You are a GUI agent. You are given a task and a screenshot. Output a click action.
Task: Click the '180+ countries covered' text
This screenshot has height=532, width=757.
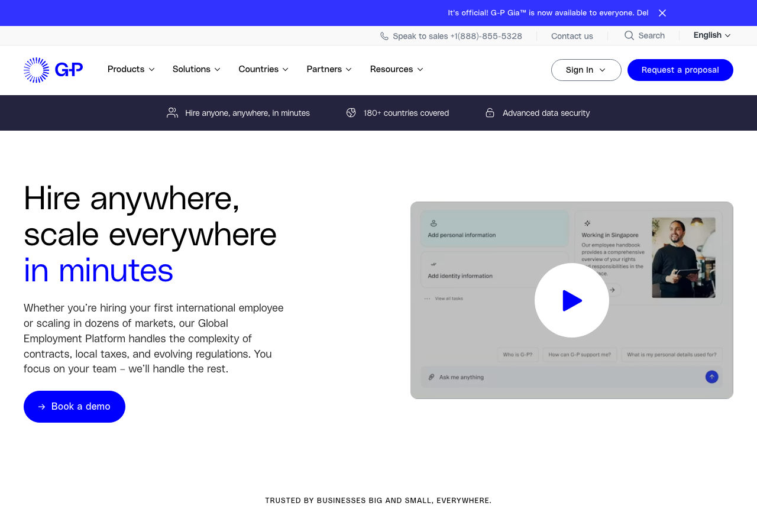[x=406, y=113]
